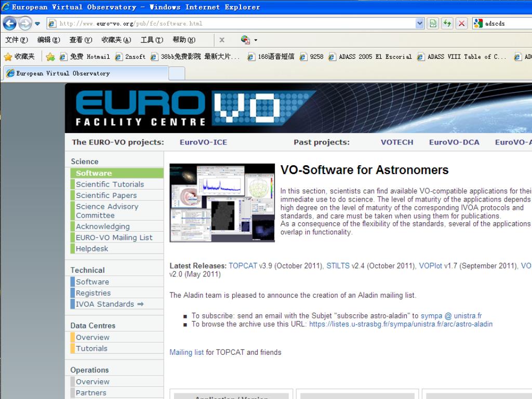Select the European Virtual Observatory tab
This screenshot has height=399, width=532.
point(85,73)
